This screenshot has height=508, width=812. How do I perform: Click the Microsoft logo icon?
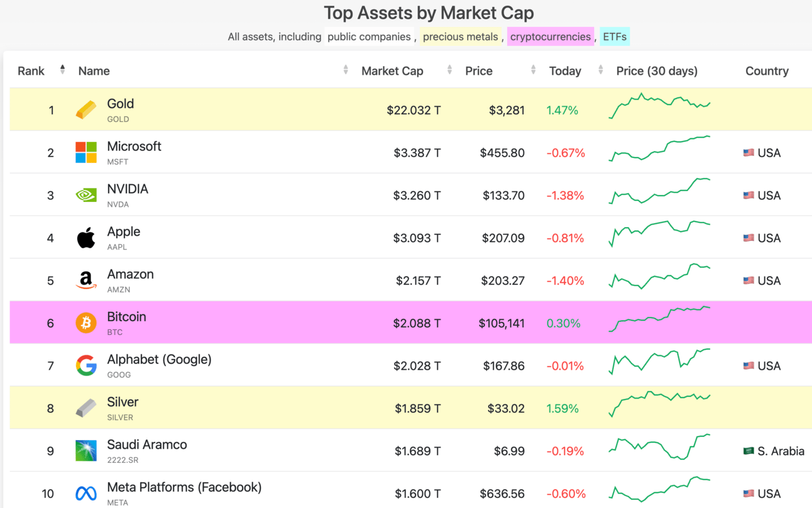coord(86,153)
